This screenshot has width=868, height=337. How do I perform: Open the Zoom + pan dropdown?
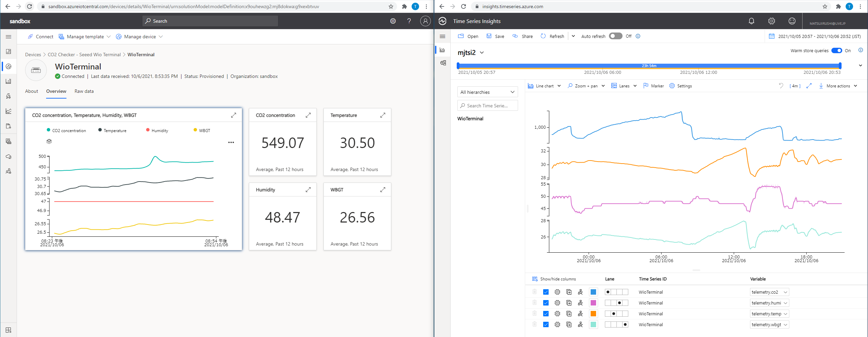coord(586,86)
